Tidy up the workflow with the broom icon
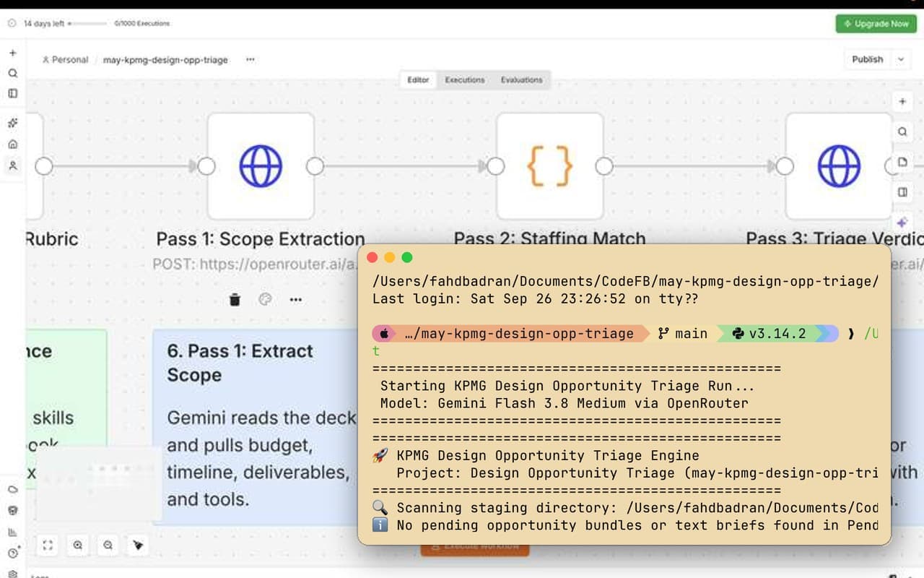This screenshot has width=924, height=578. coord(138,545)
